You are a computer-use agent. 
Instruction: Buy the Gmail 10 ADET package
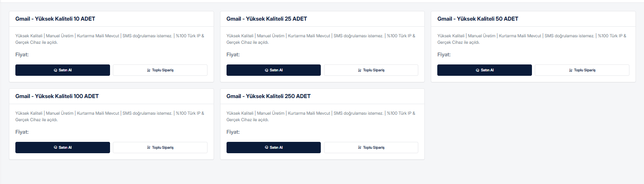point(63,70)
